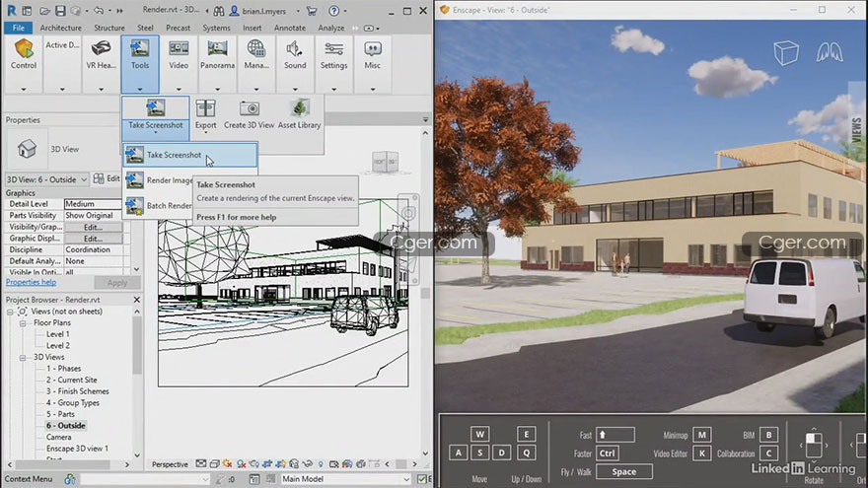Collapse the Views (not on sheets) node
This screenshot has height=488, width=868.
point(10,313)
